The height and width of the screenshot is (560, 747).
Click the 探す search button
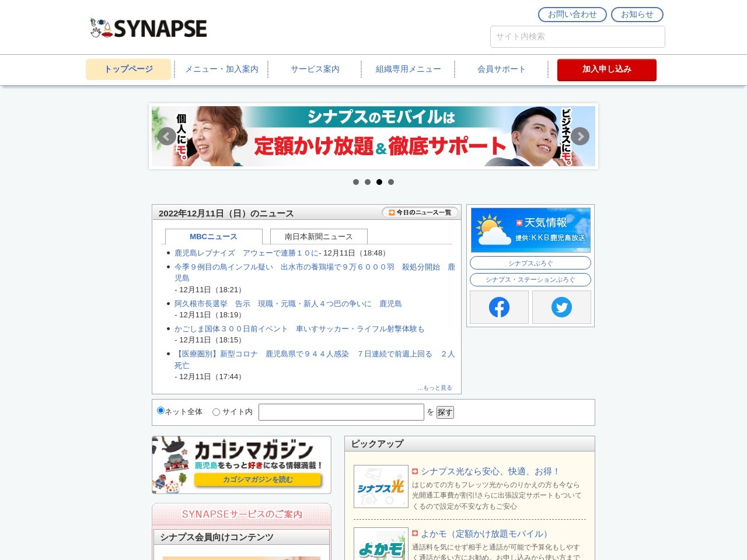point(445,412)
